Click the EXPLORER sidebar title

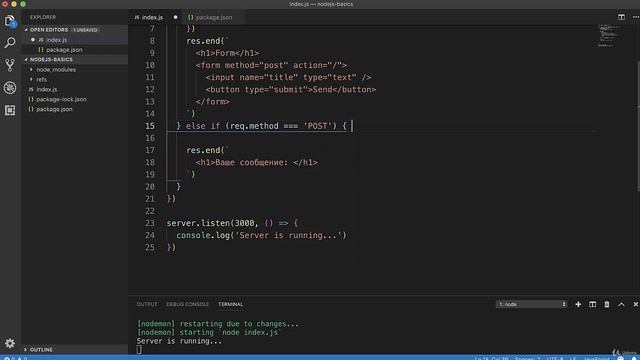[43, 17]
